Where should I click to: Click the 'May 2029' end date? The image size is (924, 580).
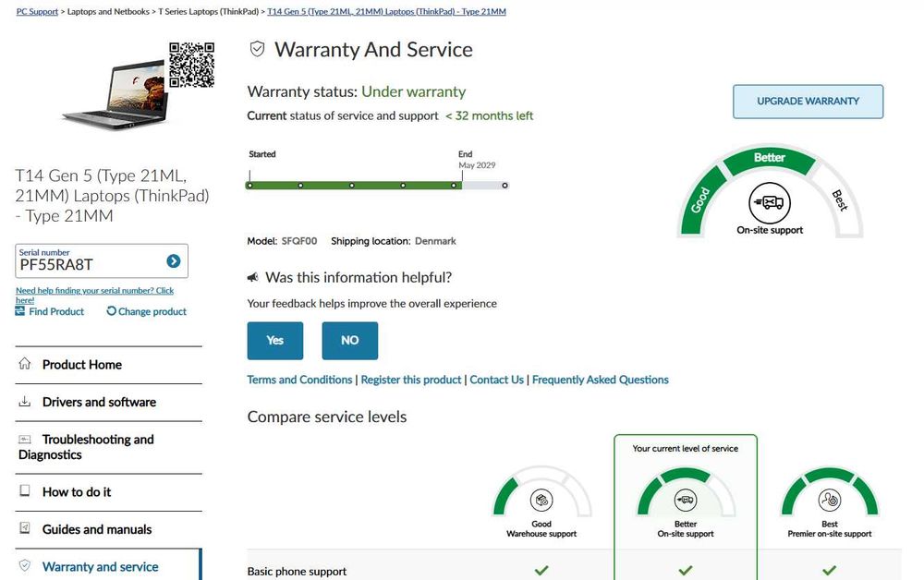point(477,165)
